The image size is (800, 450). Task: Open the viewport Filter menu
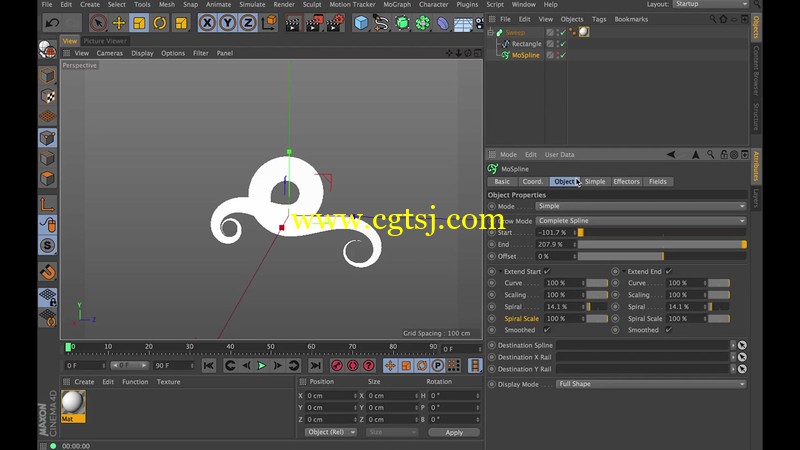point(201,53)
